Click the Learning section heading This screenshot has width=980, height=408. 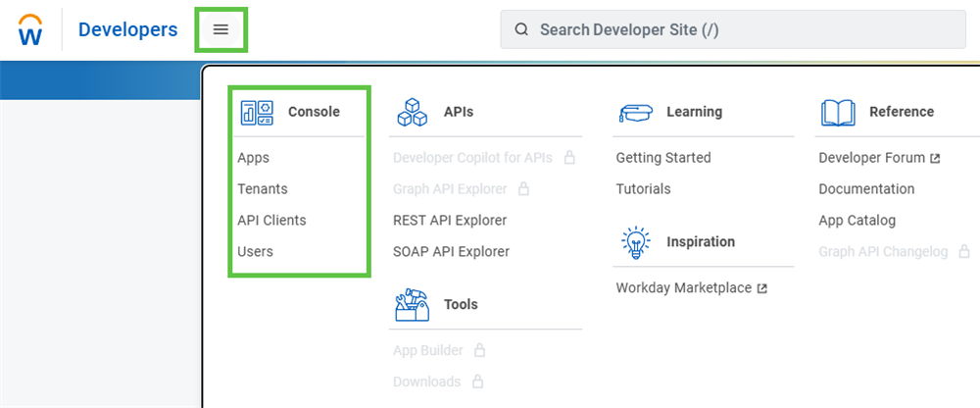(695, 112)
